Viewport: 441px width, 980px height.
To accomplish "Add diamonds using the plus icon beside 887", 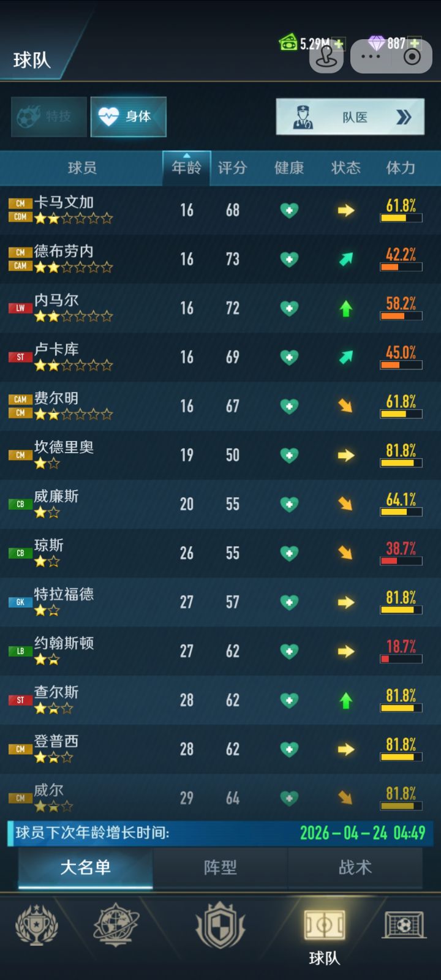I will pos(415,43).
